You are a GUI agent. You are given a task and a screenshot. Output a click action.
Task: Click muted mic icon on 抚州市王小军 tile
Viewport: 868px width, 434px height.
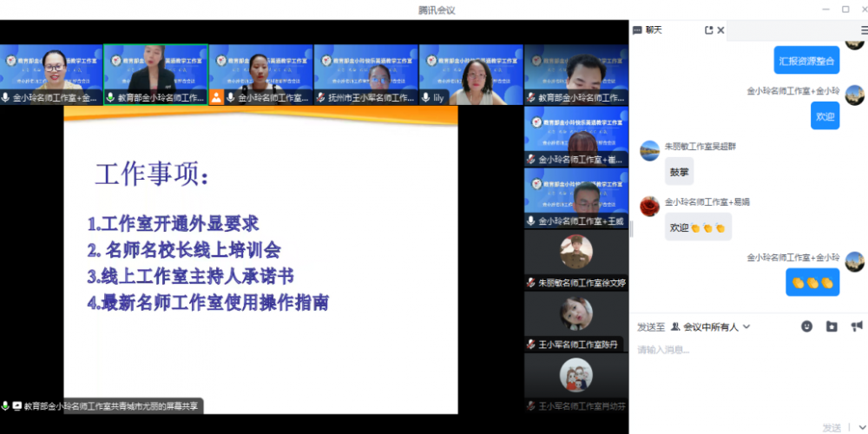(321, 98)
